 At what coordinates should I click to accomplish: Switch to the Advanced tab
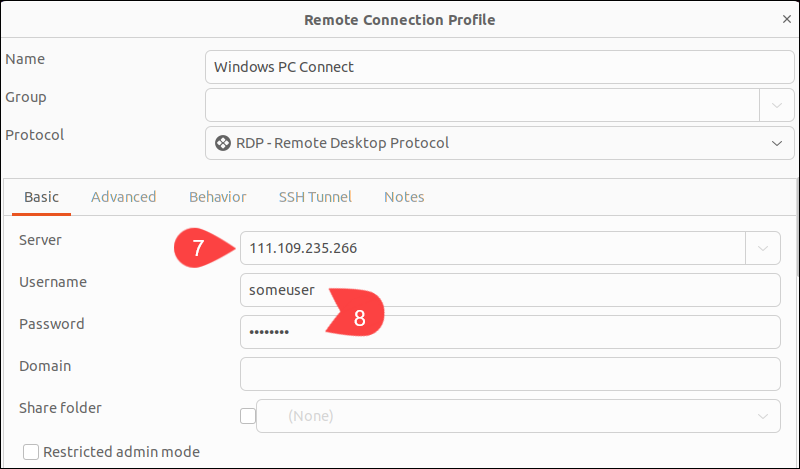point(123,197)
